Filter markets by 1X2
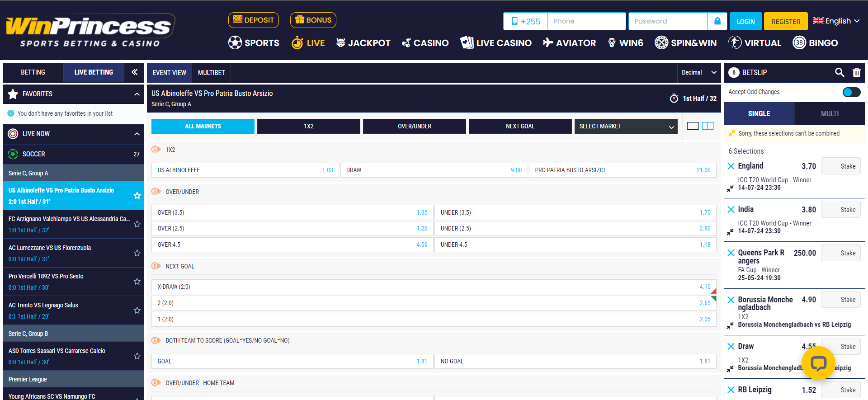This screenshot has height=400, width=868. tap(309, 126)
